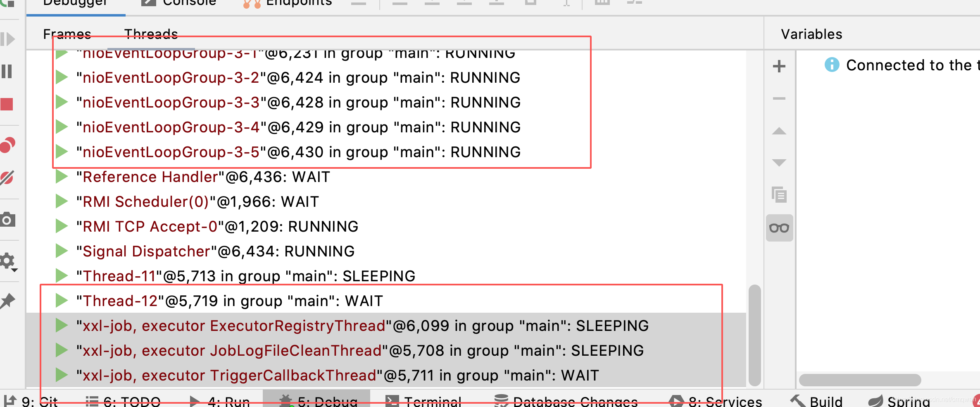980x407 pixels.
Task: Open Database Changes tool window
Action: 566,400
